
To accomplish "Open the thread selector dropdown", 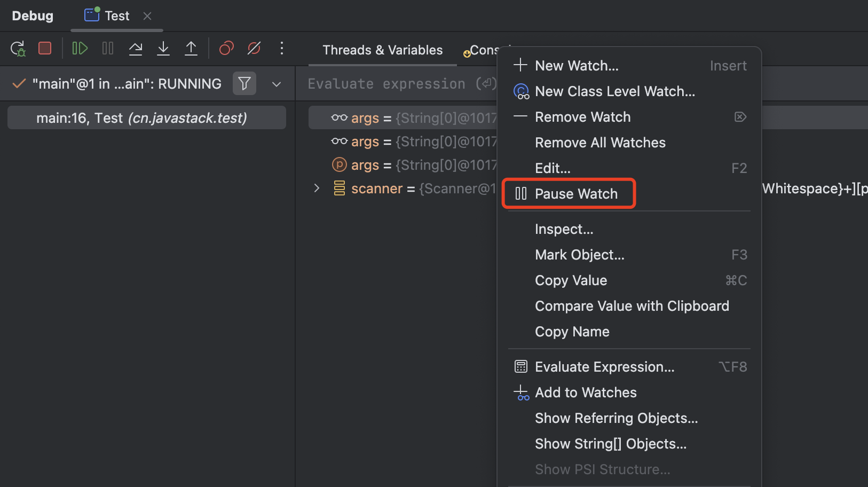I will (x=277, y=84).
